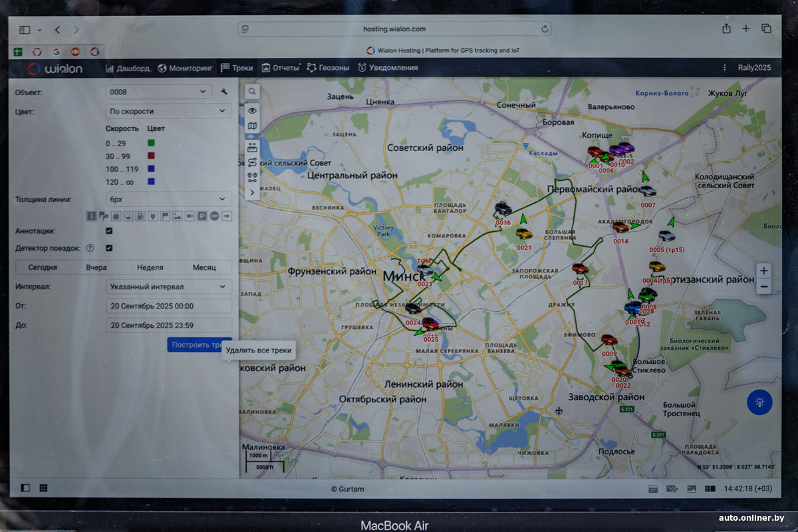Viewport: 798px width, 532px height.
Task: Toggle the Аннотации checkbox
Action: tap(109, 231)
